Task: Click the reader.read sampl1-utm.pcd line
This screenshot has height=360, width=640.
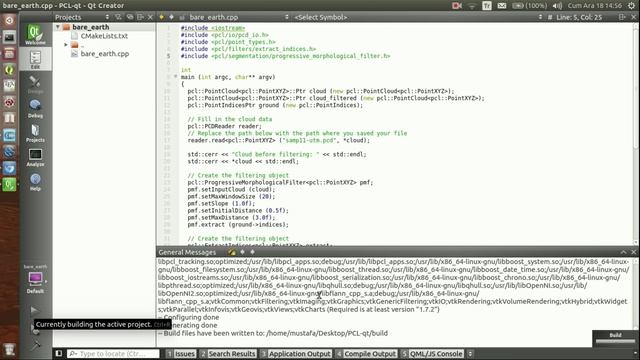Action: [279, 140]
